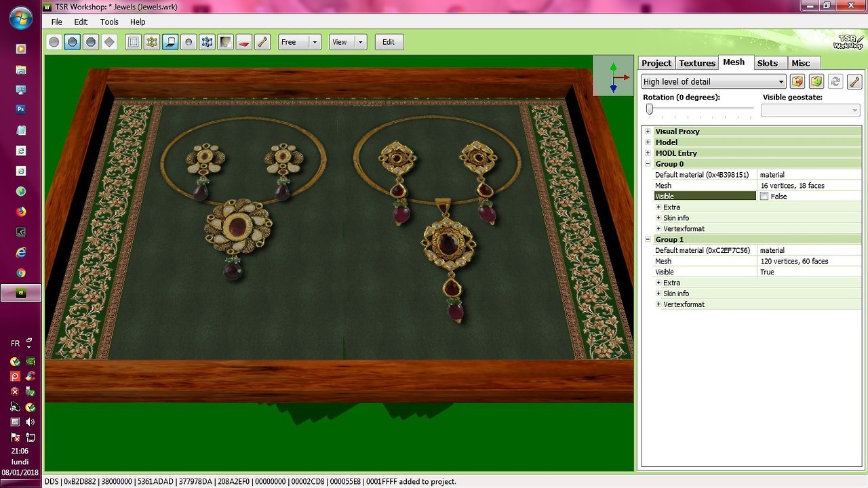Click the bone icon in the Mesh panel
Viewport: 868px width, 488px height.
point(854,81)
